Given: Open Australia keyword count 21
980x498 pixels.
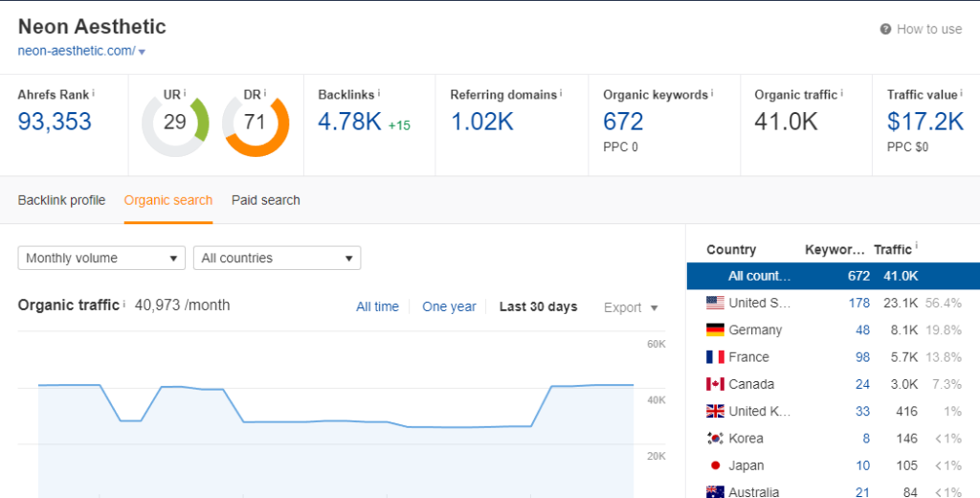Looking at the screenshot, I should [x=862, y=491].
